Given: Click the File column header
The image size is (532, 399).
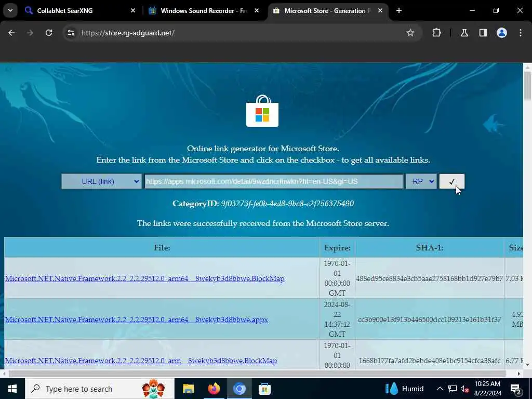Looking at the screenshot, I should click(162, 248).
